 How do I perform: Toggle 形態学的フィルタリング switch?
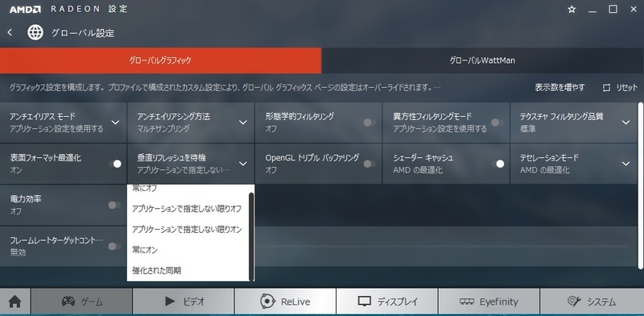pos(369,123)
